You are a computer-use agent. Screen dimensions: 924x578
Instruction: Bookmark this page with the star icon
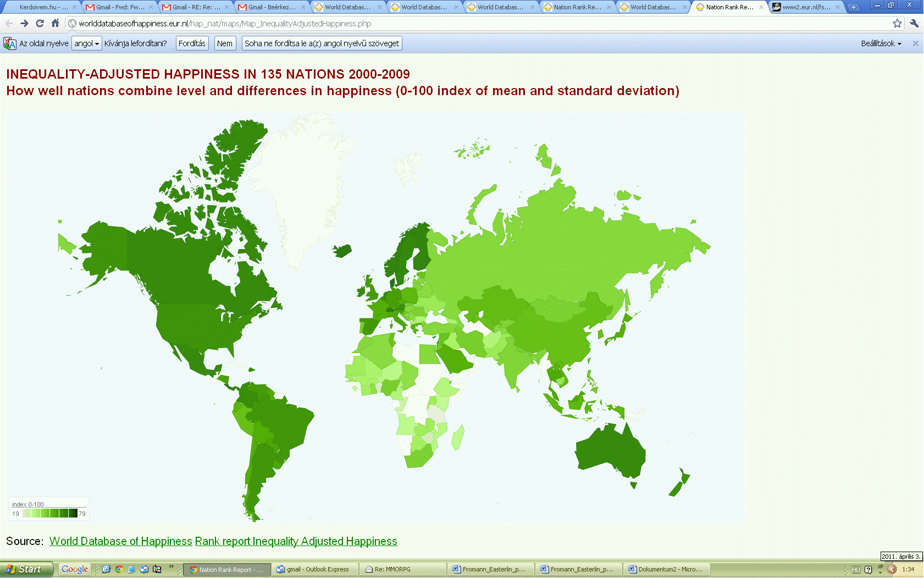click(x=897, y=24)
